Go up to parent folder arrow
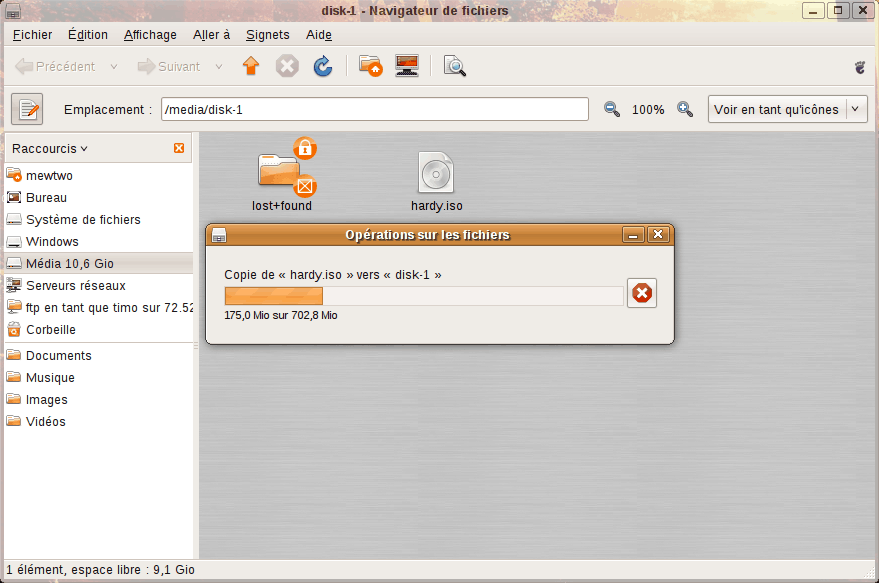The height and width of the screenshot is (583, 879). click(x=251, y=66)
